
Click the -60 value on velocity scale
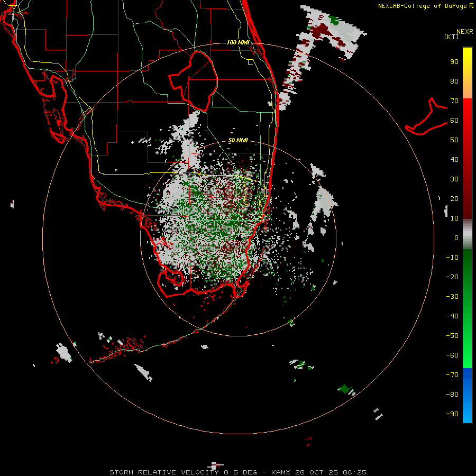tap(452, 355)
